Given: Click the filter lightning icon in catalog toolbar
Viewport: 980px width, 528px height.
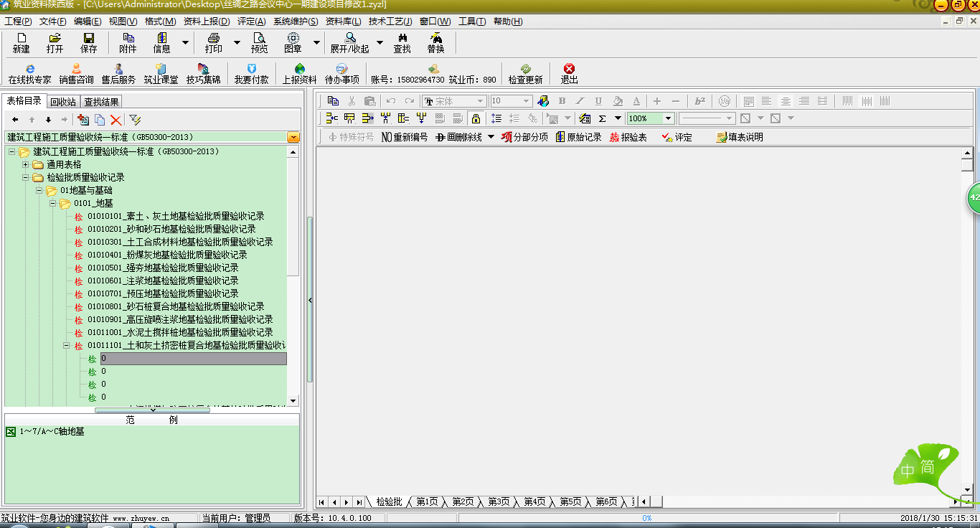Looking at the screenshot, I should [134, 120].
